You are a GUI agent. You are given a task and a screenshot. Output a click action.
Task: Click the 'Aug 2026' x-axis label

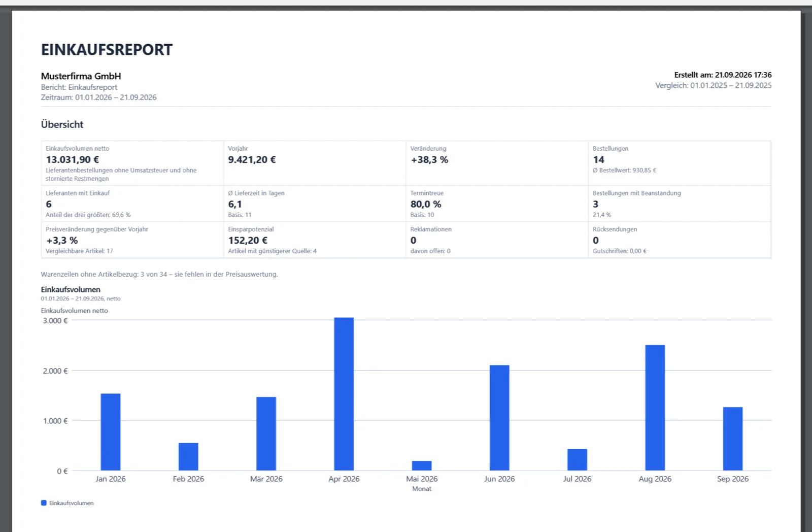tap(655, 479)
